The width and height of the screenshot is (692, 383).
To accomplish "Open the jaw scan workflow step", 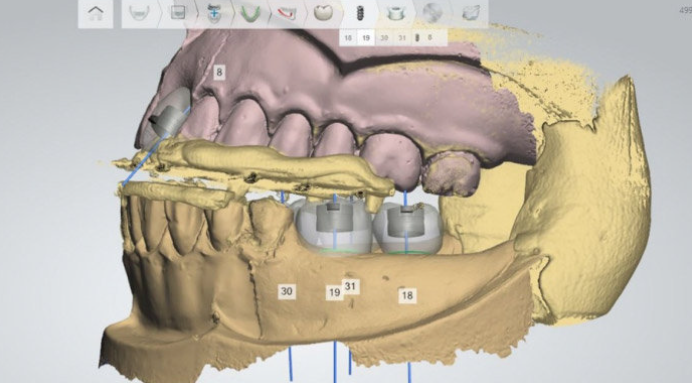I will click(x=139, y=13).
